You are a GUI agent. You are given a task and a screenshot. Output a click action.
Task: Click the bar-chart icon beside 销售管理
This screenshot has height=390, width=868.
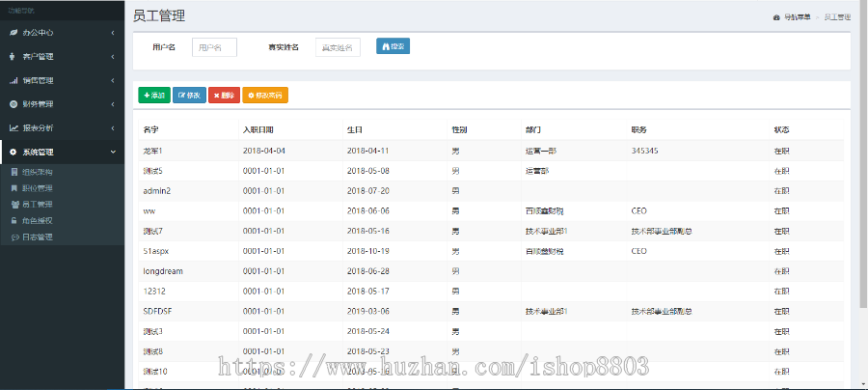point(14,80)
